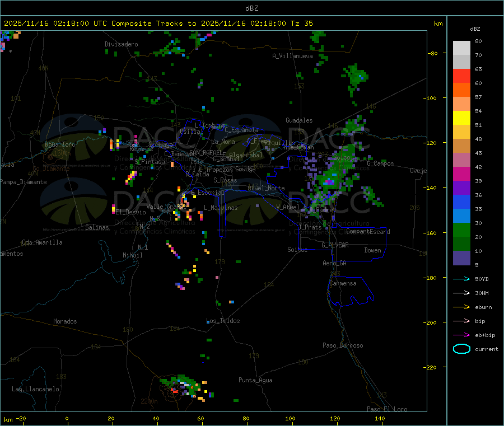Screen dimensions: 504x426
Task: Click the 'Divisadero' map label
Action: tap(121, 44)
